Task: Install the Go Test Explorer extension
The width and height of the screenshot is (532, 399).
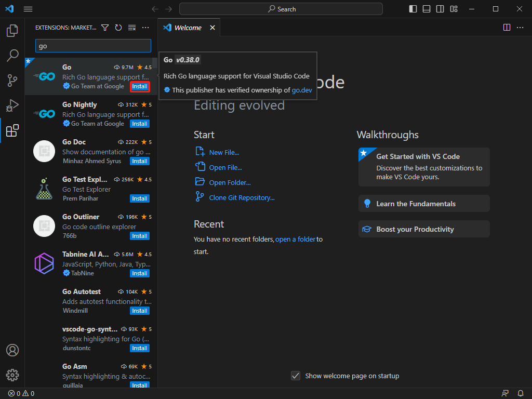Action: 140,198
